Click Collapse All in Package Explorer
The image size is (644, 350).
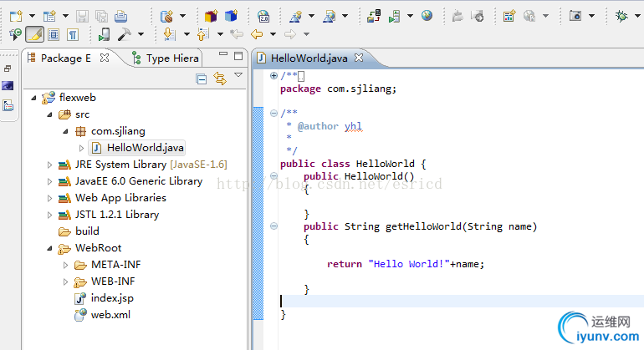pyautogui.click(x=202, y=79)
